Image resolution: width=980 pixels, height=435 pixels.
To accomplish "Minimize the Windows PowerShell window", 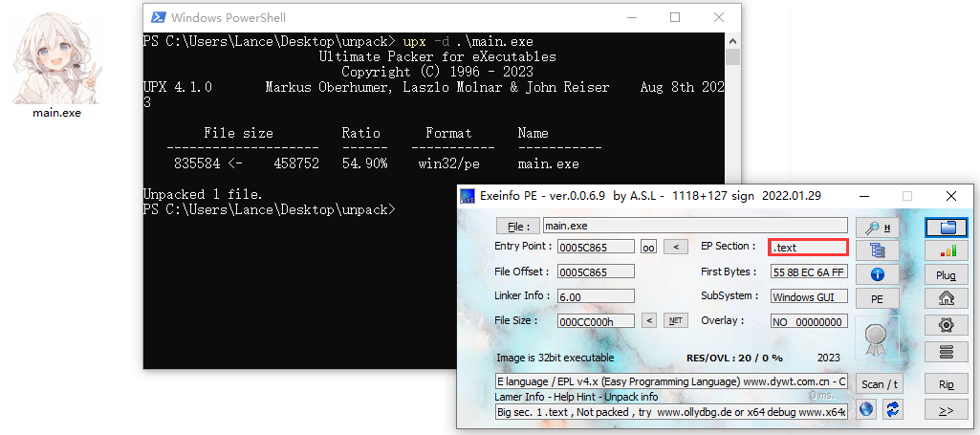I will 630,17.
